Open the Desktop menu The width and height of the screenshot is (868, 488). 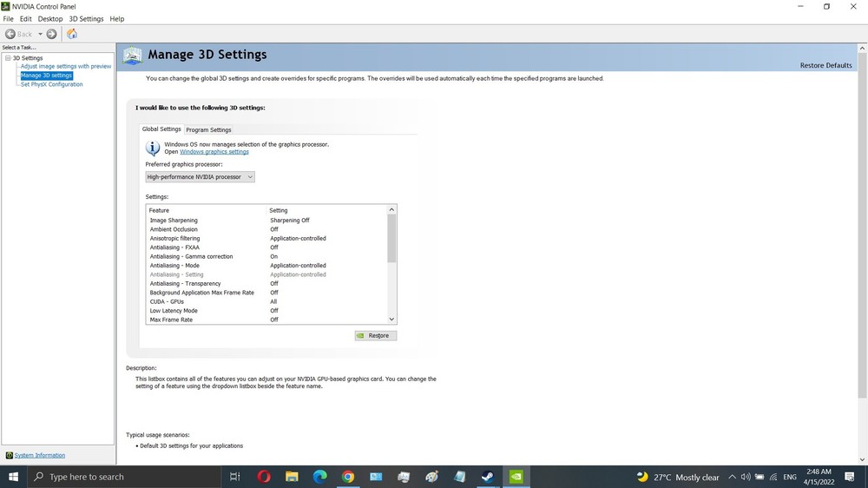point(49,19)
